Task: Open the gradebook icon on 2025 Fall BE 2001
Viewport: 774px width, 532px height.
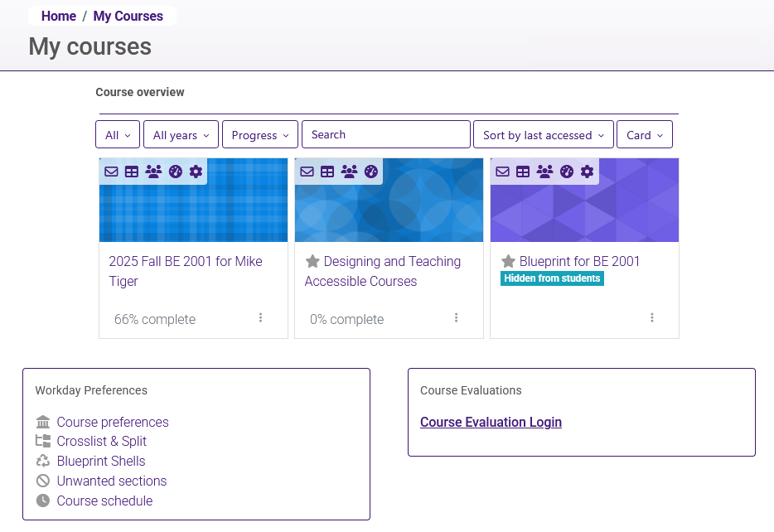Action: 131,172
